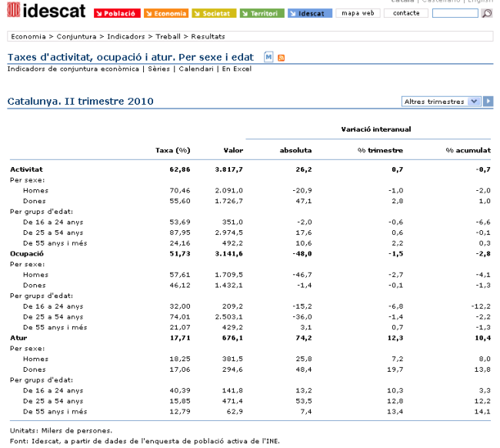
Task: Click the Atur value 676,1
Action: tap(232, 338)
